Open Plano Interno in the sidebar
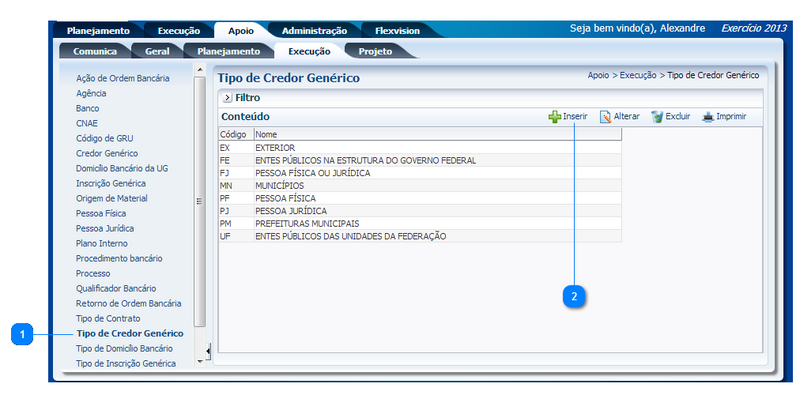Image resolution: width=800 pixels, height=395 pixels. click(102, 243)
